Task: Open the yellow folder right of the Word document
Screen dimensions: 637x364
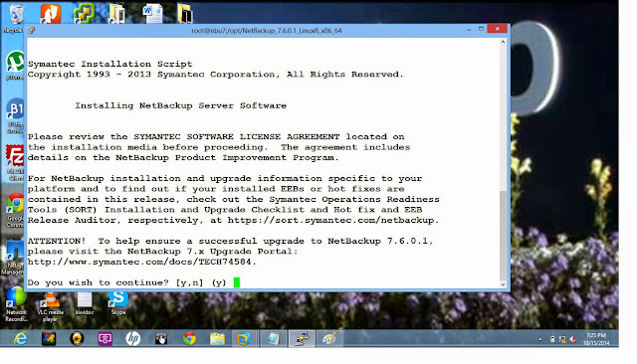Action: tap(185, 14)
